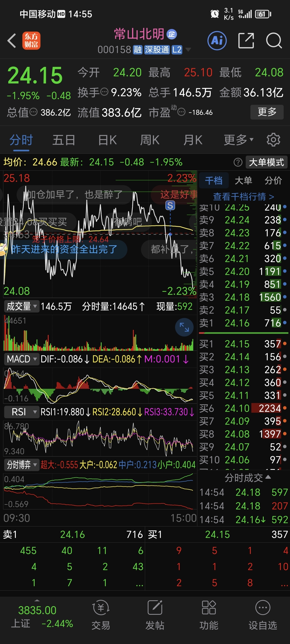The height and width of the screenshot is (644, 290).
Task: Toggle 大单模式 mode
Action: 266,162
